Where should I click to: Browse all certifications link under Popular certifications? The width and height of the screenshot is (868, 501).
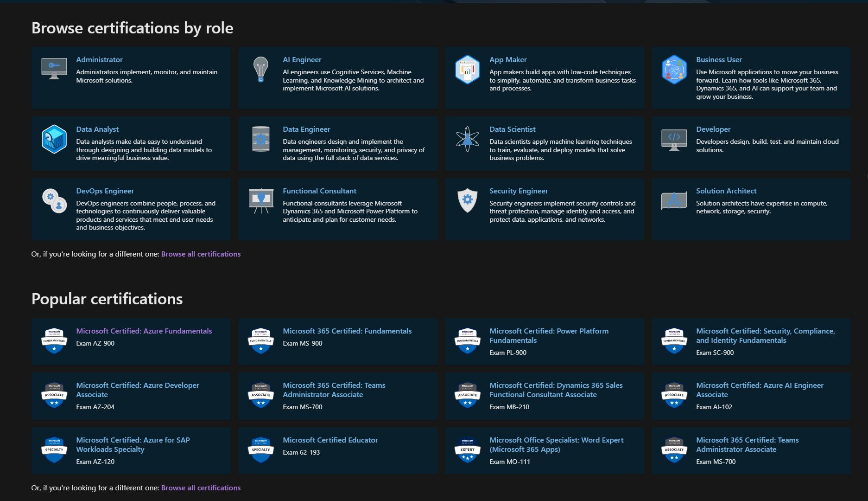click(x=201, y=488)
